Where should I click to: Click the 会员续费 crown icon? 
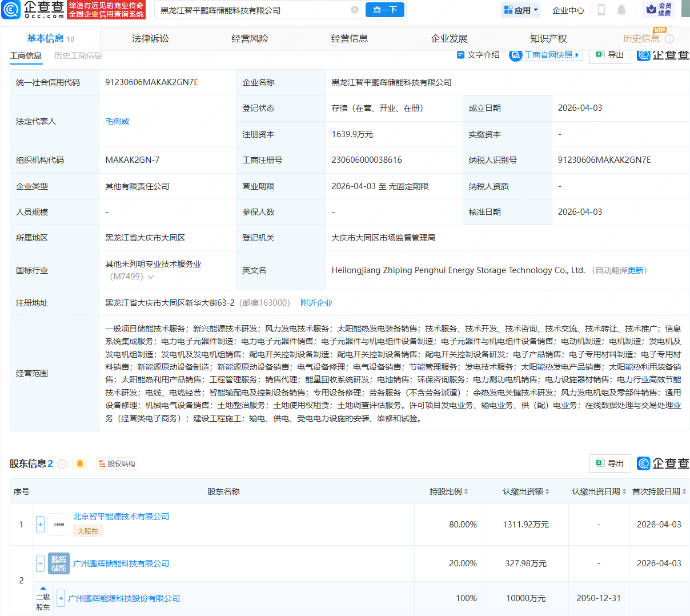point(652,10)
